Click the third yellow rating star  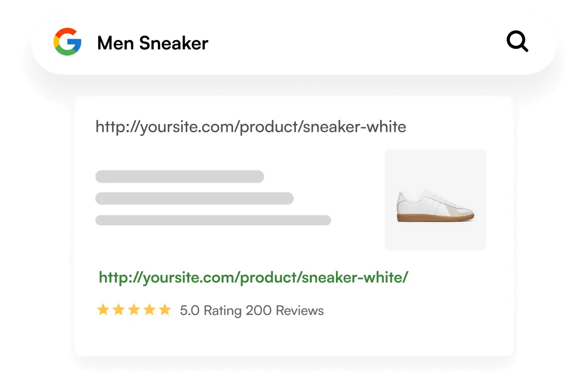click(134, 310)
